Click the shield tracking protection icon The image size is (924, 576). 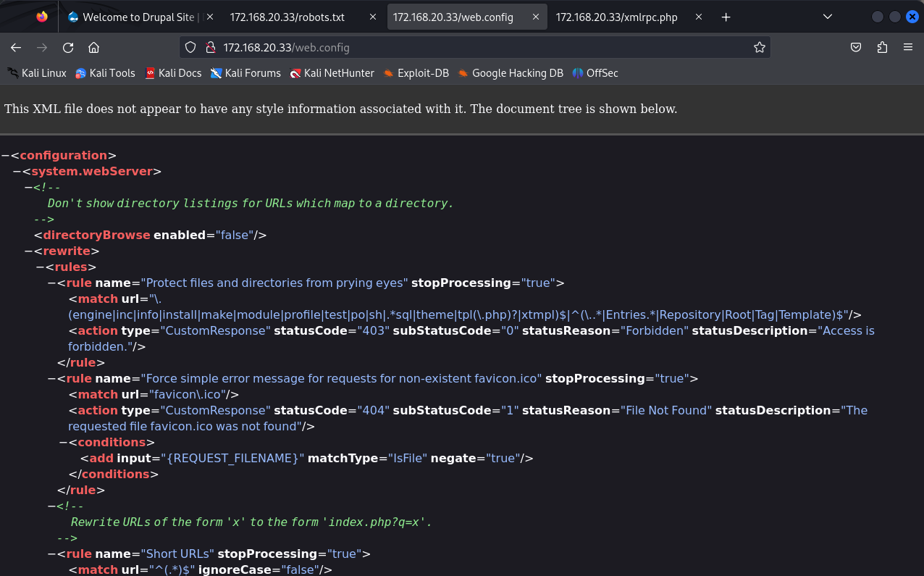tap(190, 47)
